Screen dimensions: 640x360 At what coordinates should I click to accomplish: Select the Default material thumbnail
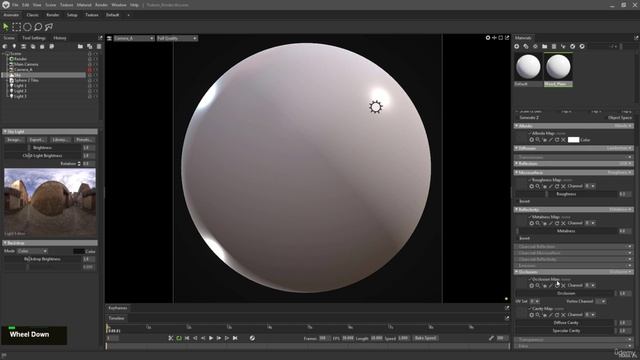tap(528, 67)
